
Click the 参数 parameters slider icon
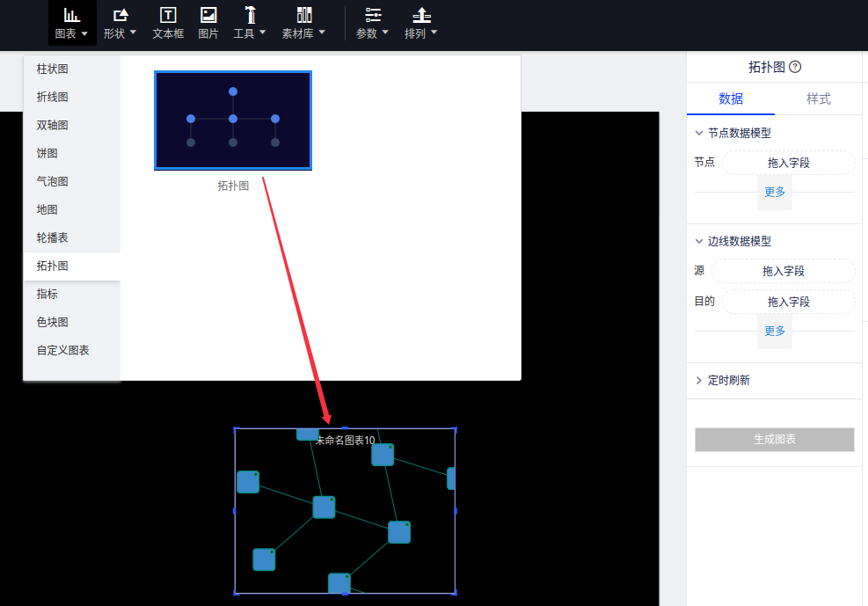(373, 15)
